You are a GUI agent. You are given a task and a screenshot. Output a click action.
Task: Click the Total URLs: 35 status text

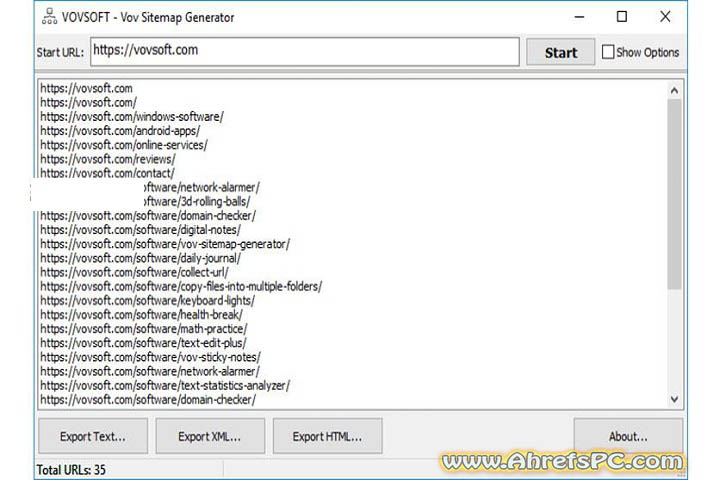[x=71, y=470]
